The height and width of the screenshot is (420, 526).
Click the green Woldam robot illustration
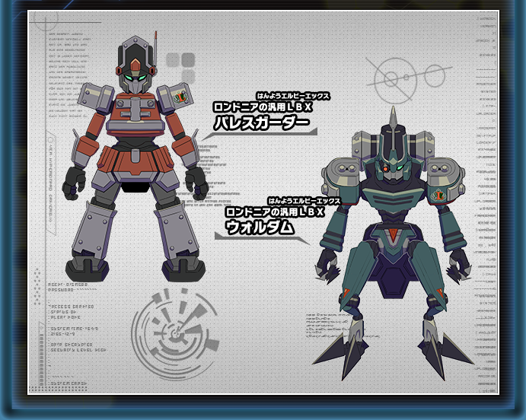tap(393, 243)
